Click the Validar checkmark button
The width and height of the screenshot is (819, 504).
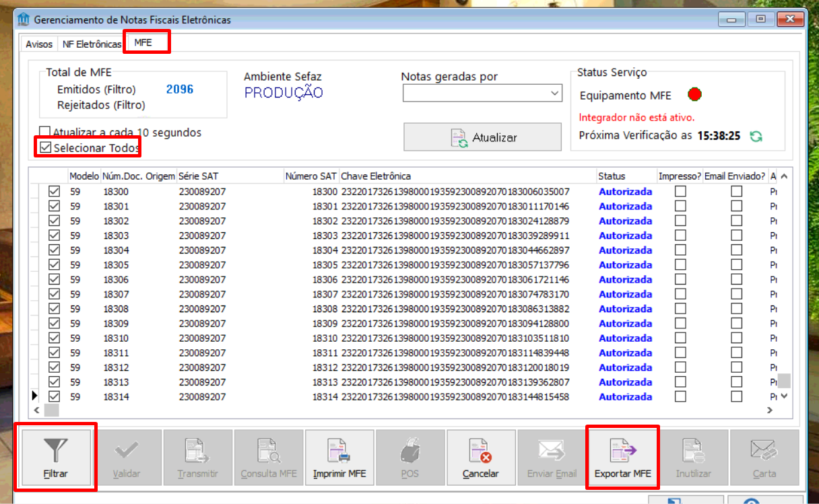pyautogui.click(x=127, y=458)
